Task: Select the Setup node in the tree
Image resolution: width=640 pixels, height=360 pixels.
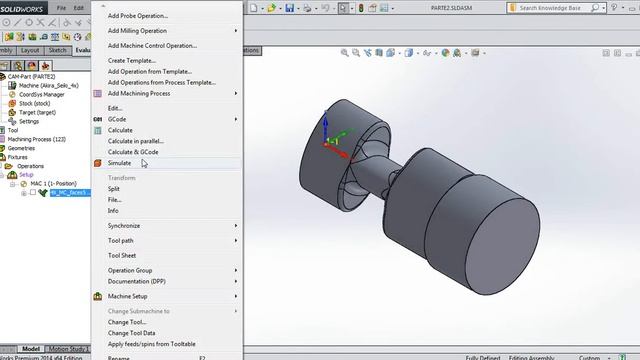Action: pyautogui.click(x=26, y=175)
